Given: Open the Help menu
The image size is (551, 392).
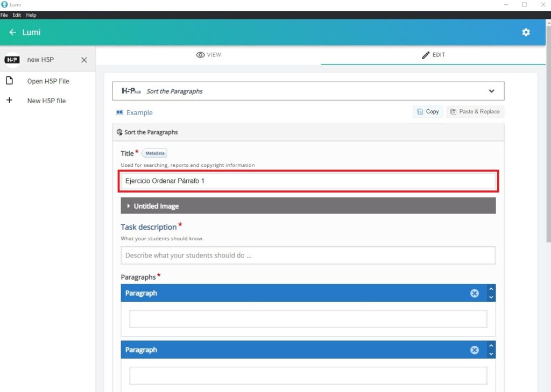Looking at the screenshot, I should (x=31, y=15).
